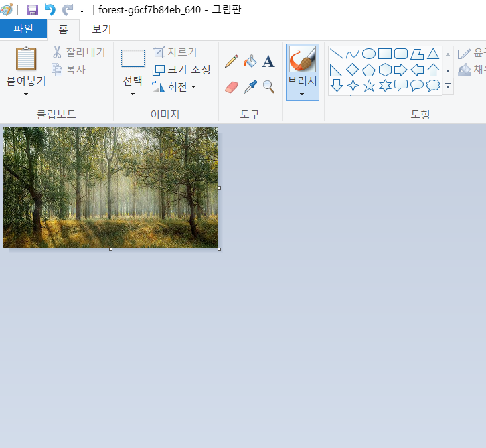Expand the 붙여넣기 dropdown arrow

coord(26,94)
